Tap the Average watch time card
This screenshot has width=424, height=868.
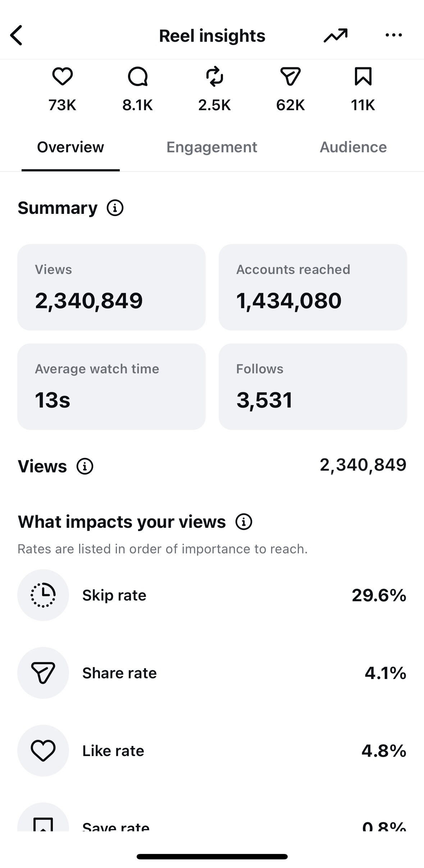pos(111,386)
